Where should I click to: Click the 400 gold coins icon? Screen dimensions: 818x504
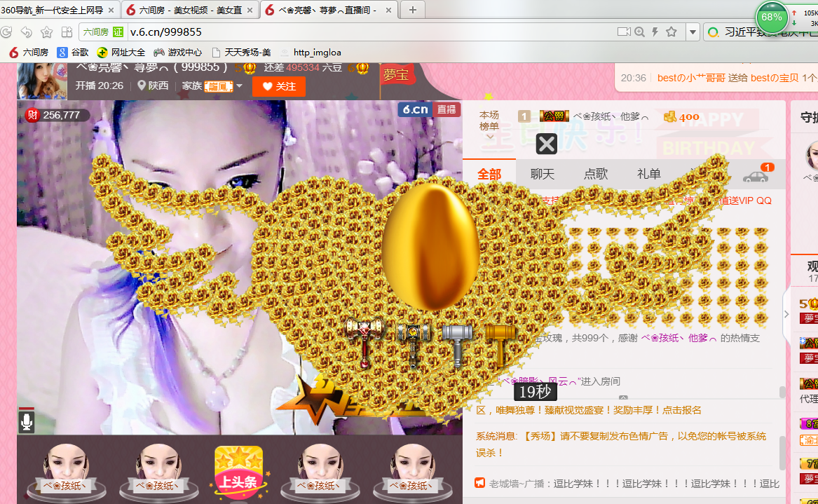coord(670,116)
